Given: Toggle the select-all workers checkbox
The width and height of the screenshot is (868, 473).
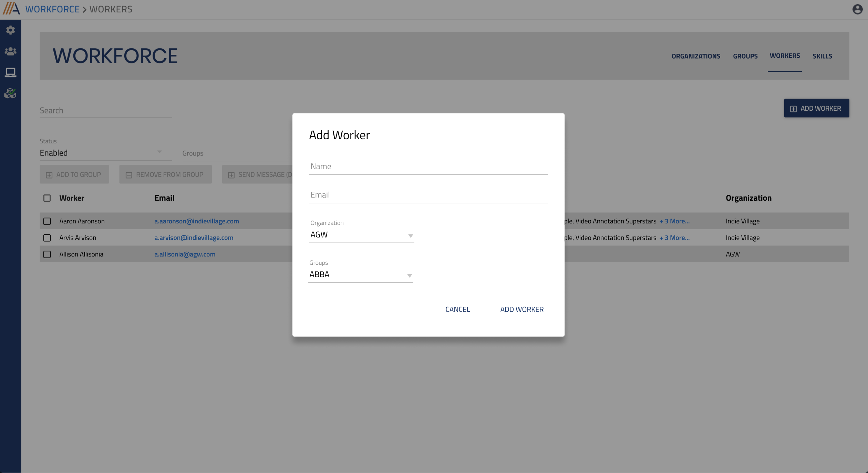Looking at the screenshot, I should pyautogui.click(x=47, y=198).
